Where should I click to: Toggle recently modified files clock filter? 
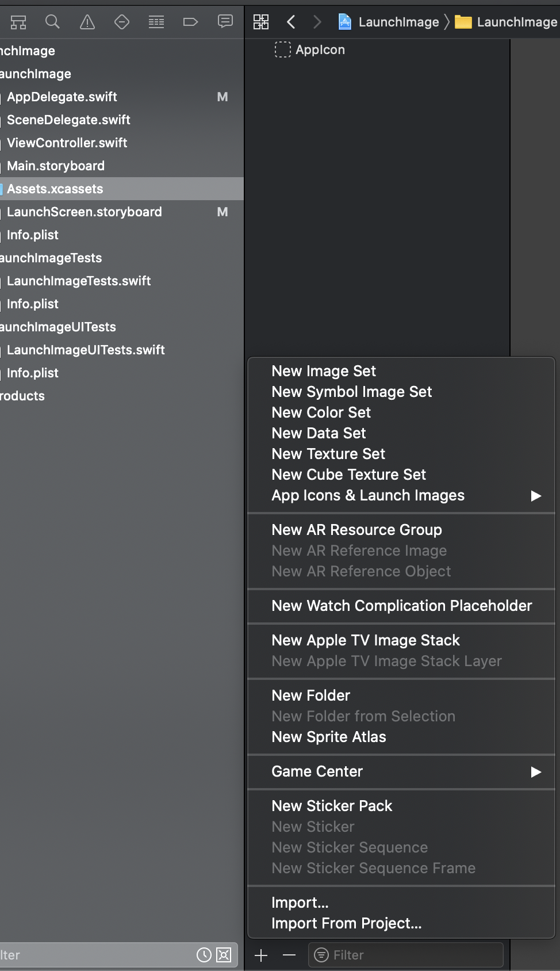click(x=204, y=955)
